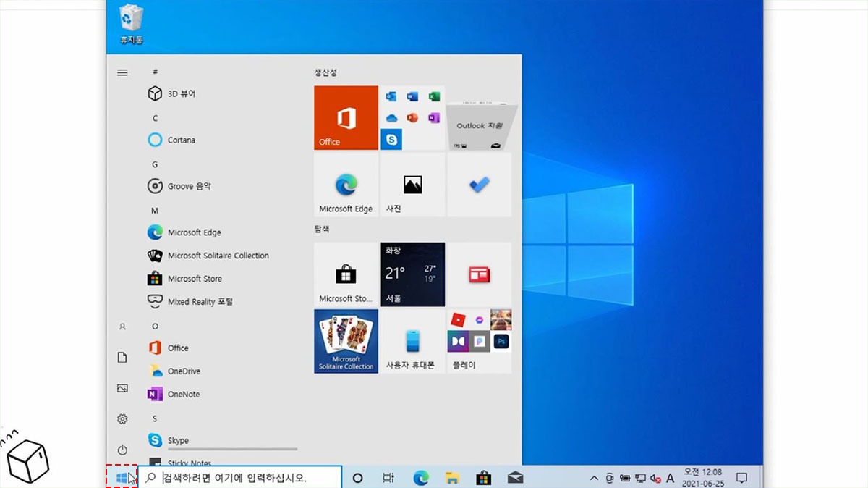
Task: Click the Windows Start button
Action: click(122, 477)
